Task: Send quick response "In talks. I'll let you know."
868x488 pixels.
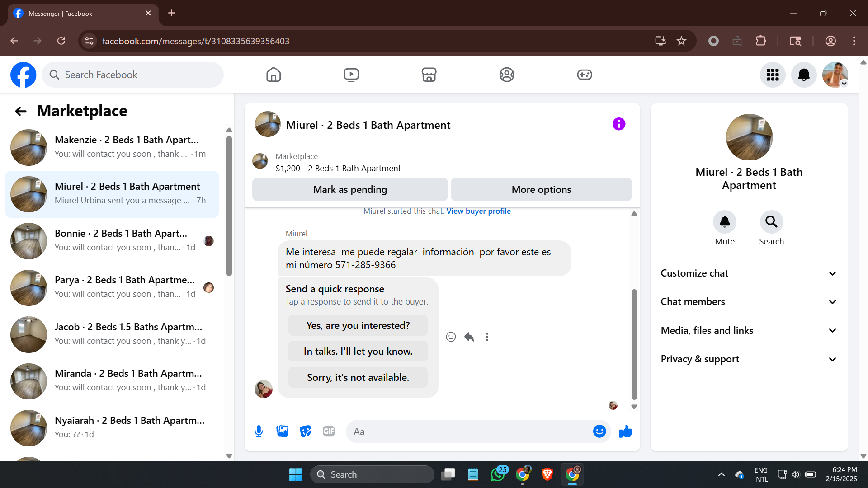Action: tap(358, 351)
